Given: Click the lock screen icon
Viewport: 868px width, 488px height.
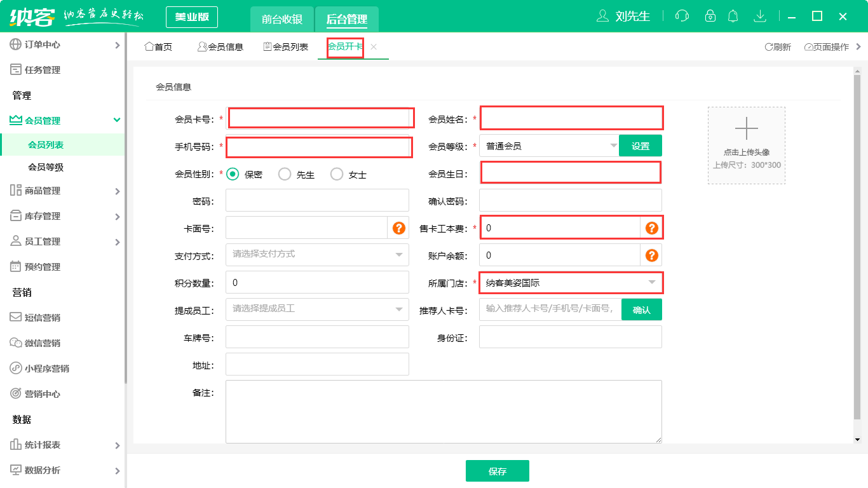Looking at the screenshot, I should pos(710,17).
